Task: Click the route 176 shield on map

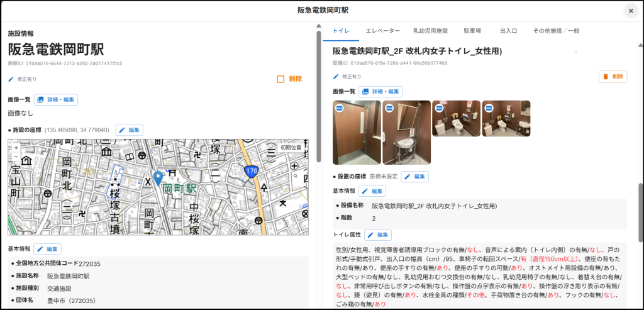Action: (x=252, y=170)
